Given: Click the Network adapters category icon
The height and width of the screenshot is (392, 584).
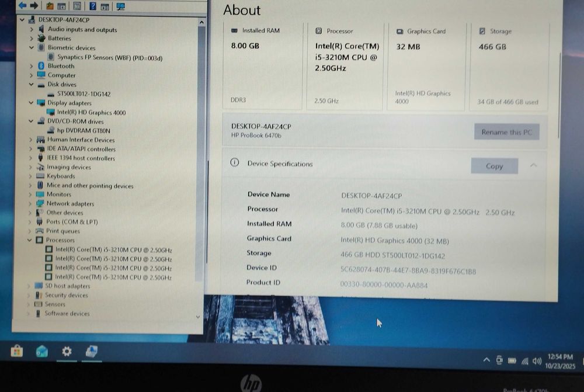Looking at the screenshot, I should (x=40, y=203).
